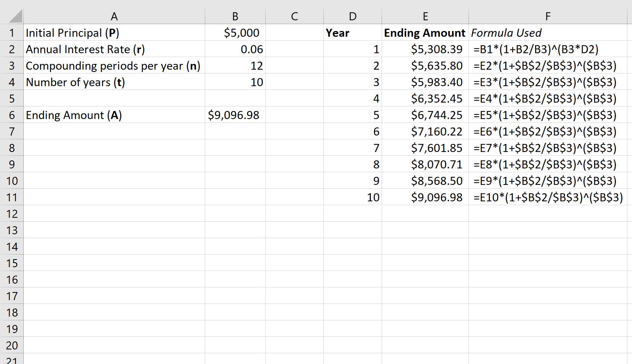Select the $6,744.25 year 5 amount
Screen dimensions: 632x364
425,115
